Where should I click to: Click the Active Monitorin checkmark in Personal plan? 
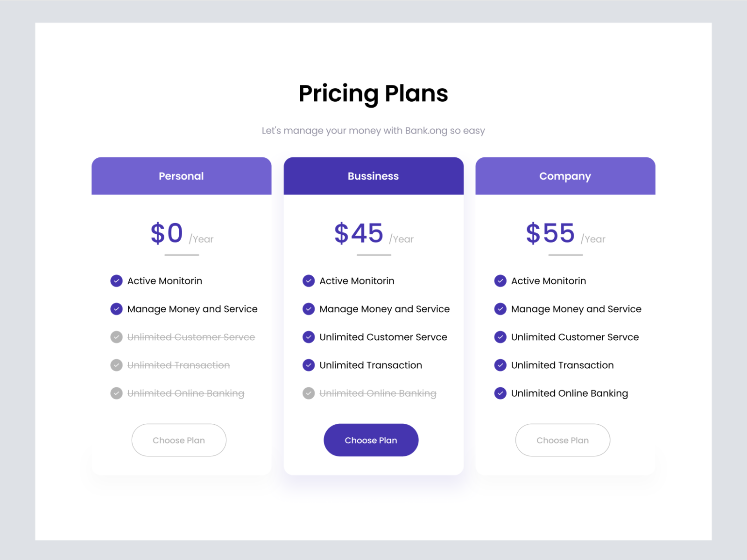[116, 280]
